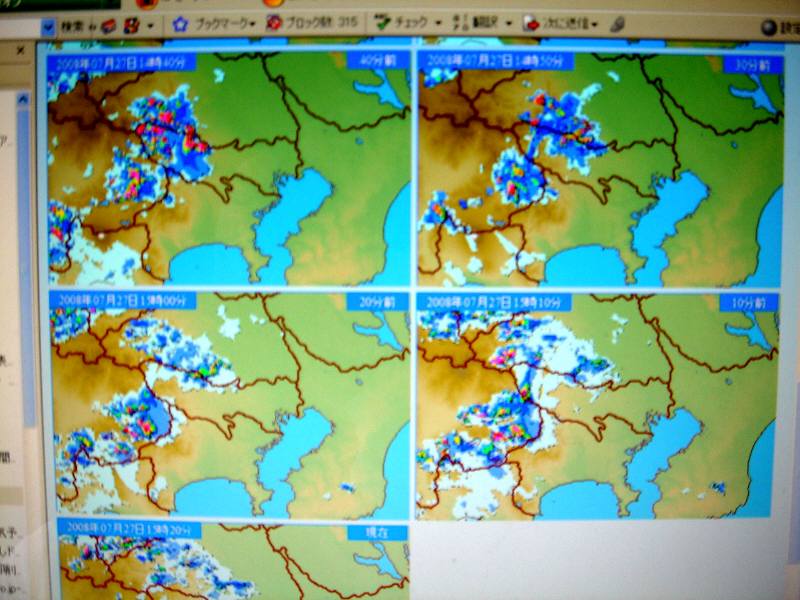Viewport: 800px width, 600px height.
Task: Click the multicolored toolbar icon left of the ブックマーク star
Action: tap(132, 25)
